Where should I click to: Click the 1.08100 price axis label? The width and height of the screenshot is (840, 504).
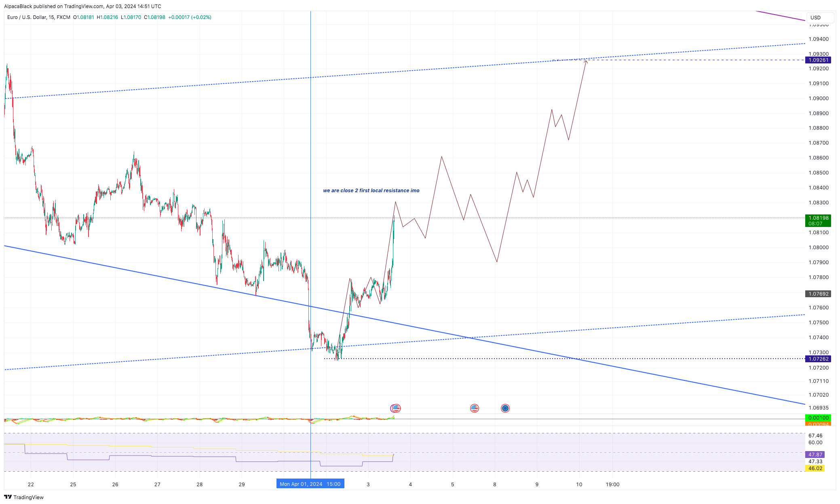tap(819, 233)
